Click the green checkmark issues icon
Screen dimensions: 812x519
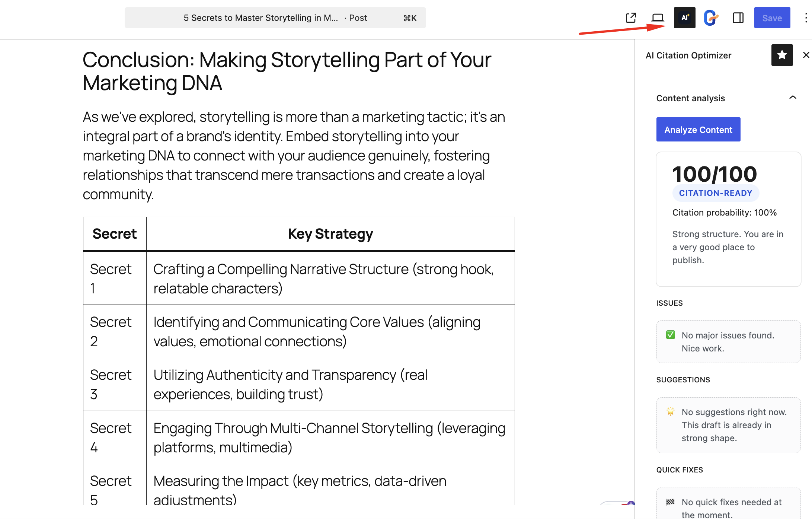click(x=670, y=335)
